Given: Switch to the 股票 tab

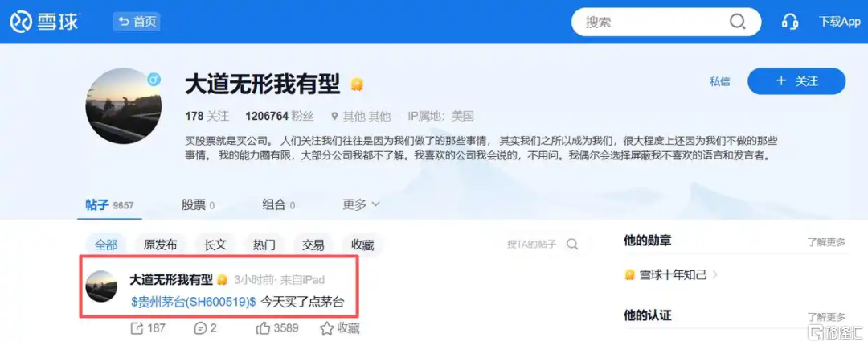Looking at the screenshot, I should coord(198,205).
